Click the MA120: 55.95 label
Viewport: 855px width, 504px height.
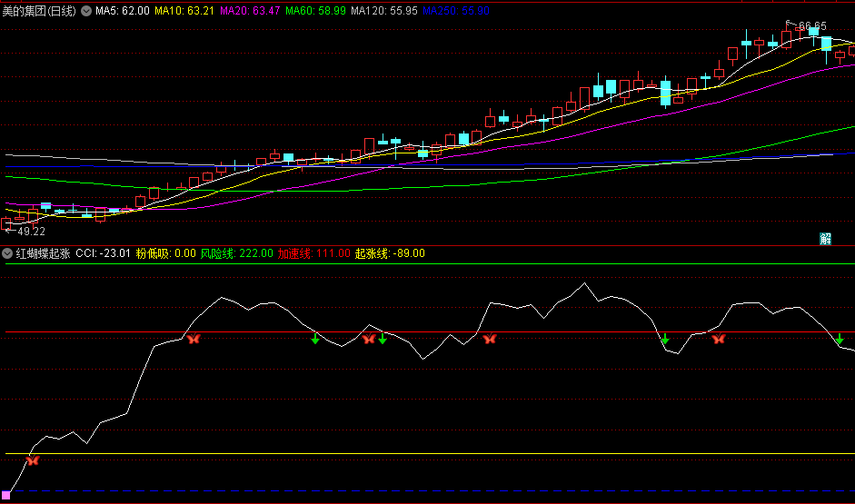(x=383, y=11)
